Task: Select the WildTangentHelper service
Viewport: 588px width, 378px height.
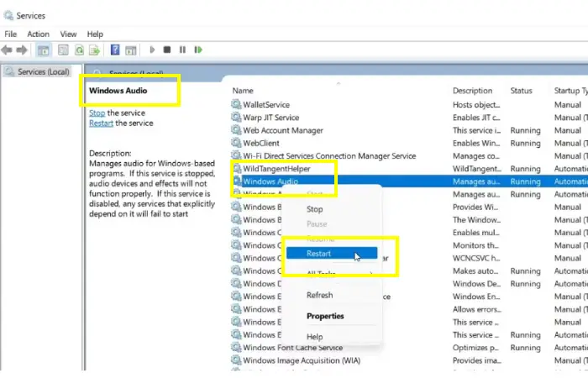Action: 409,169
